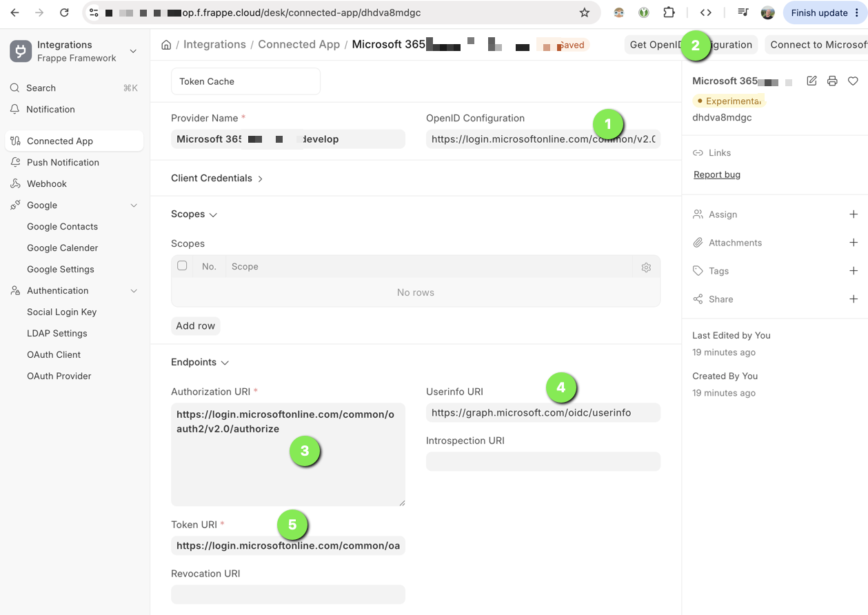
Task: Open Google Settings in the sidebar
Action: [61, 269]
